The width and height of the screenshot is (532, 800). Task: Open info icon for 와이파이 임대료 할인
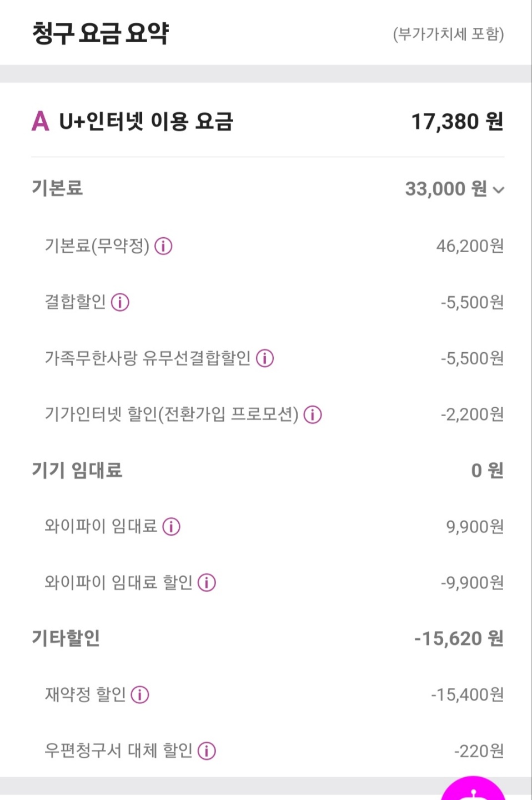[x=207, y=582]
